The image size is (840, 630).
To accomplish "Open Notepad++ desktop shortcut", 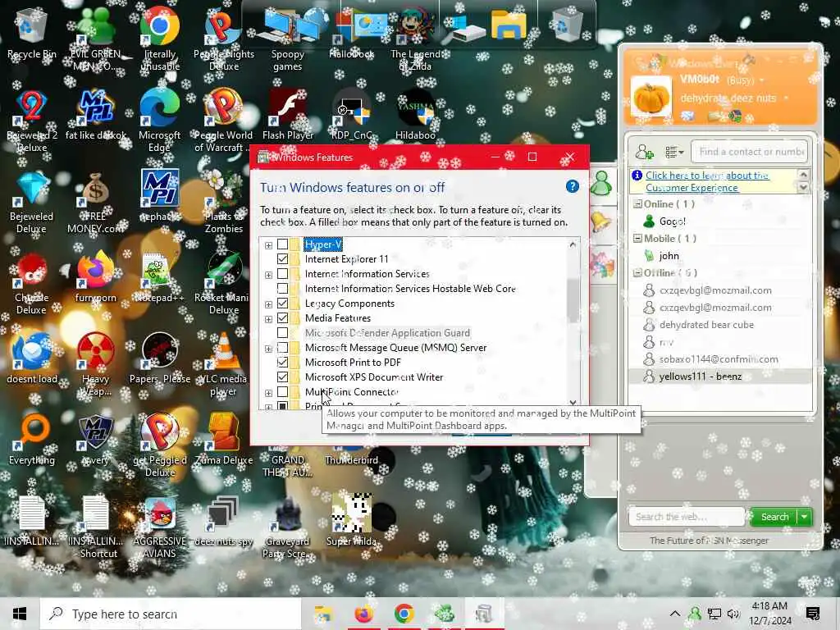I will pos(160,277).
